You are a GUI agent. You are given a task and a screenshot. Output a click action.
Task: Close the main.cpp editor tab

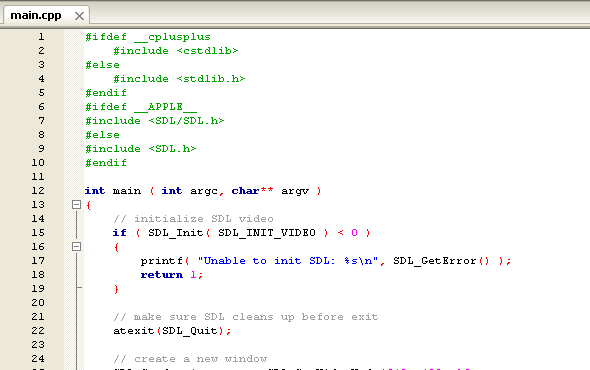79,16
